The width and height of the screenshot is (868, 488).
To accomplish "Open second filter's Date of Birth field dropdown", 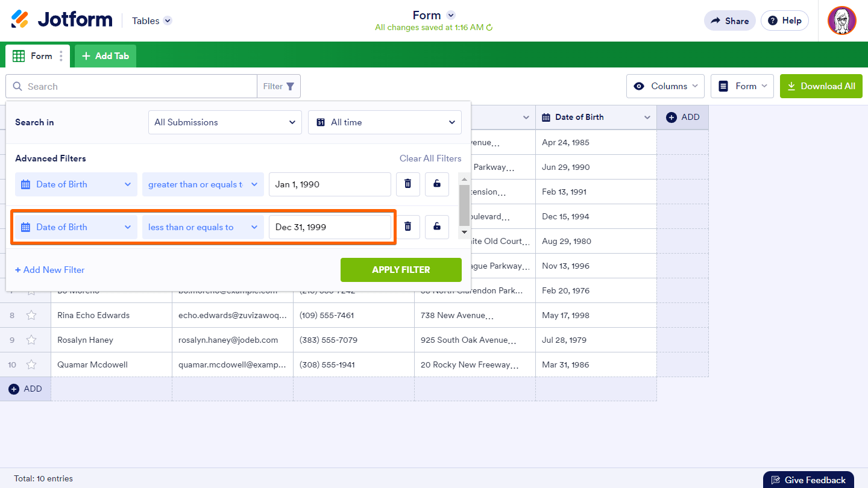I will click(76, 227).
